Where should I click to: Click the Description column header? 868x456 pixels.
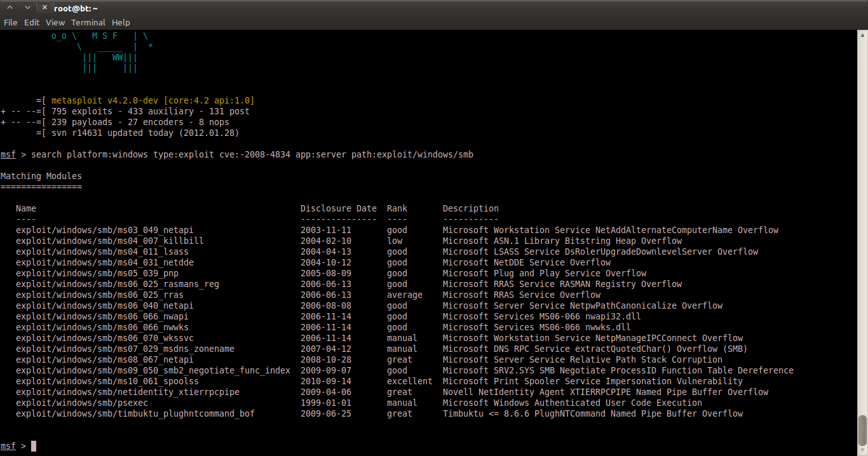click(471, 208)
